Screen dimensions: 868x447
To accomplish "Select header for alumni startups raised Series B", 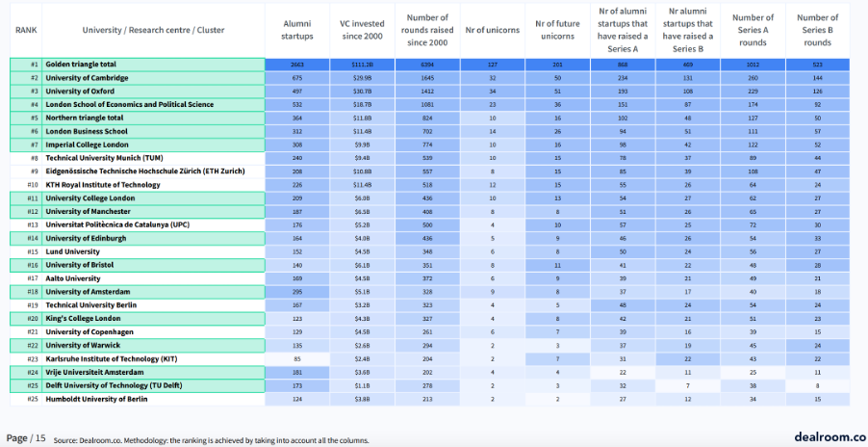I will click(x=687, y=30).
